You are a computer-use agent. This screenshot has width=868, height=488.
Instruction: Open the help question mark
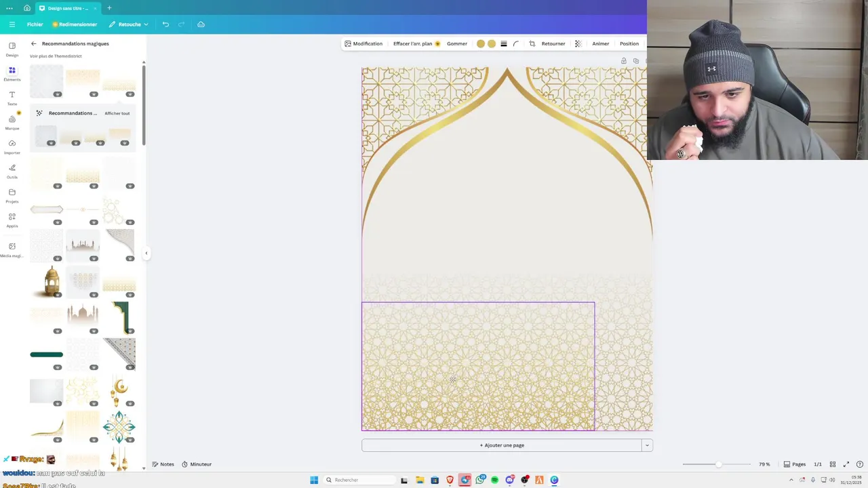[x=860, y=464]
